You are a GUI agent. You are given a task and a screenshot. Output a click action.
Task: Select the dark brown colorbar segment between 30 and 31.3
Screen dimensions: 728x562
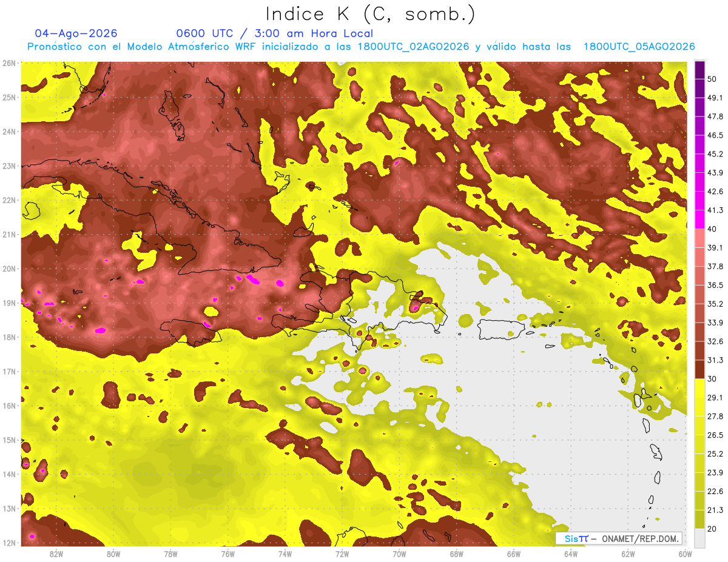[x=700, y=369]
